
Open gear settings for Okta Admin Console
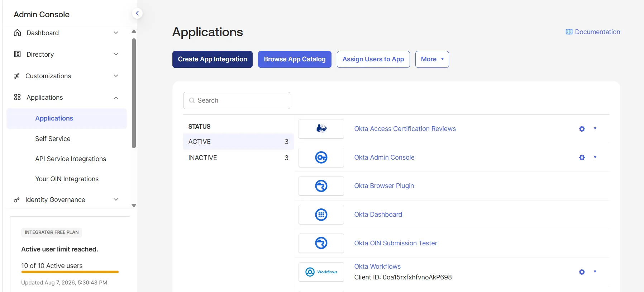(x=582, y=157)
